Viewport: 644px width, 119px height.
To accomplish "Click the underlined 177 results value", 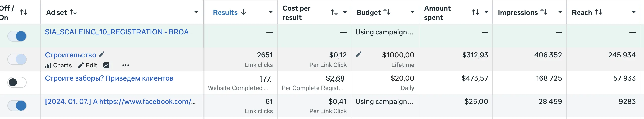I will 265,78.
